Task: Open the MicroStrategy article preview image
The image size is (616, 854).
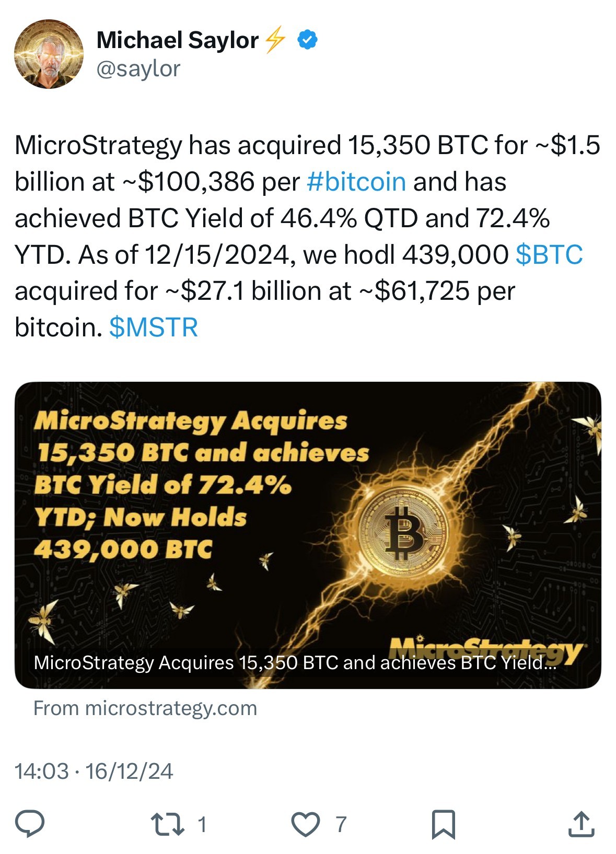Action: point(308,535)
